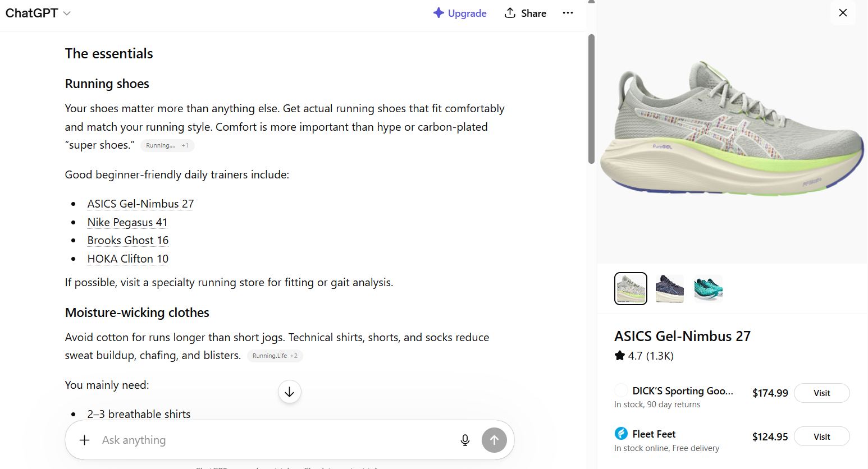Click the Moisture-wicking clothes heading
868x469 pixels.
coord(137,312)
